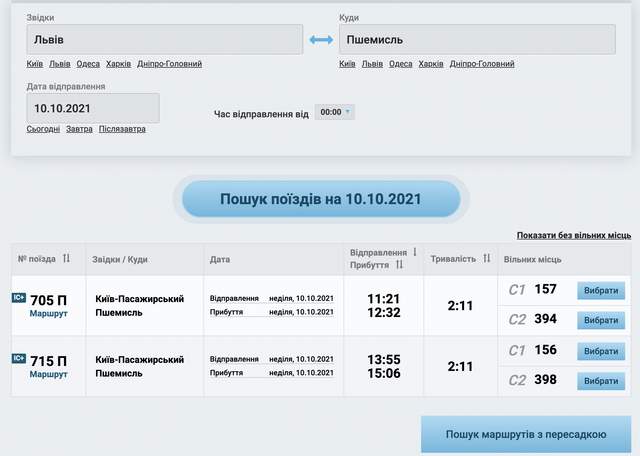This screenshot has height=456, width=640.
Task: Sort by departure time arrow icon
Action: coord(415,252)
